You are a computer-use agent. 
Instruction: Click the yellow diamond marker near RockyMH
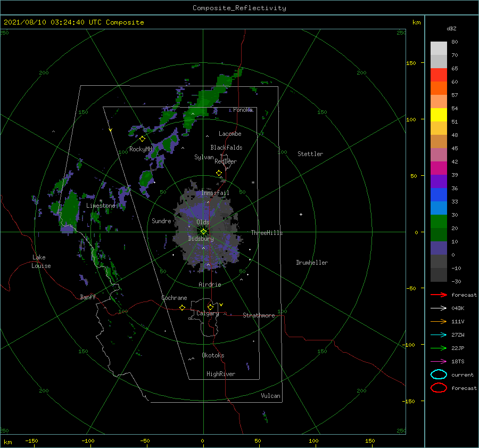(142, 139)
